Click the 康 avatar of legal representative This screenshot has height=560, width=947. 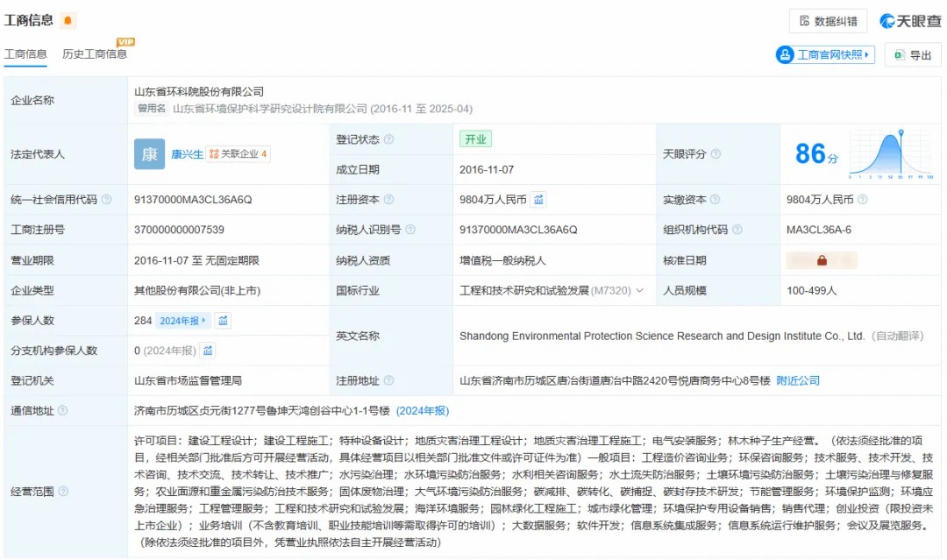pos(149,154)
